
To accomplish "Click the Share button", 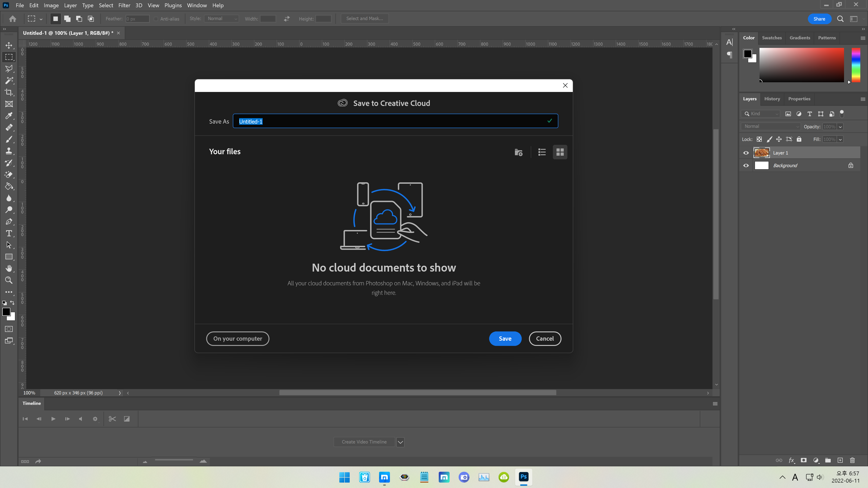I will pyautogui.click(x=819, y=19).
